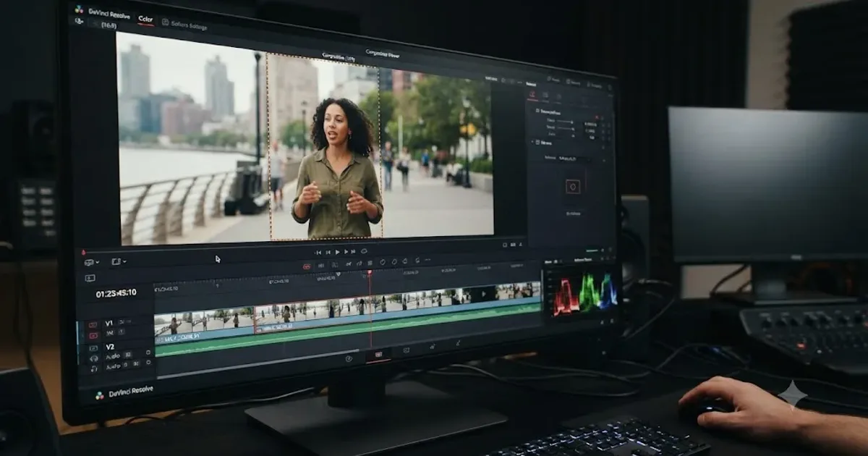Click the more-options dots ending the timeline toolbar
Image resolution: width=868 pixels, height=456 pixels.
click(x=427, y=260)
